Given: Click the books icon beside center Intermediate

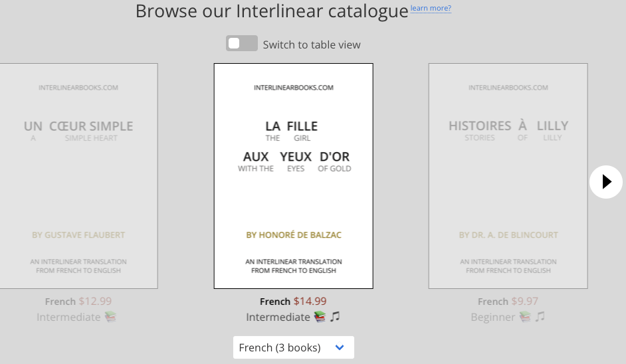Looking at the screenshot, I should (x=320, y=317).
